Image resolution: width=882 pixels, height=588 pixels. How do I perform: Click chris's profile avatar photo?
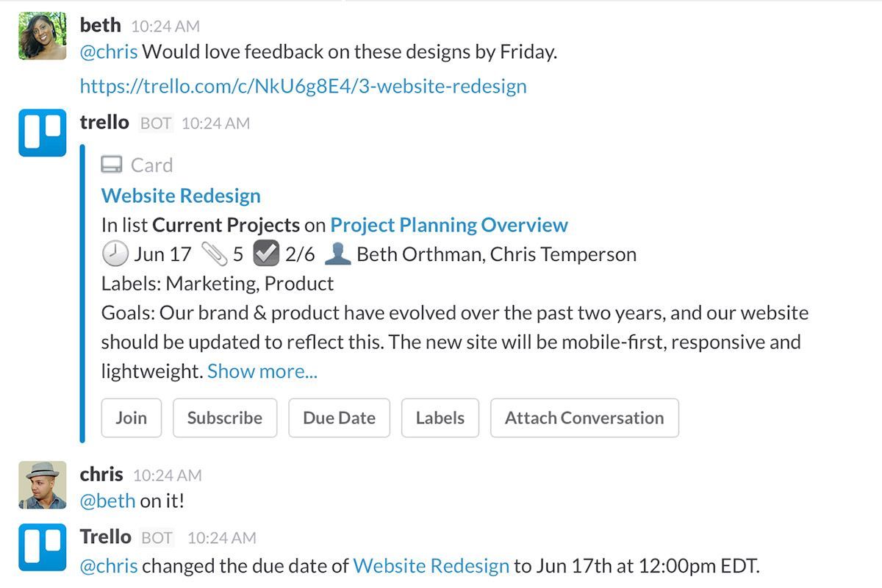(42, 485)
